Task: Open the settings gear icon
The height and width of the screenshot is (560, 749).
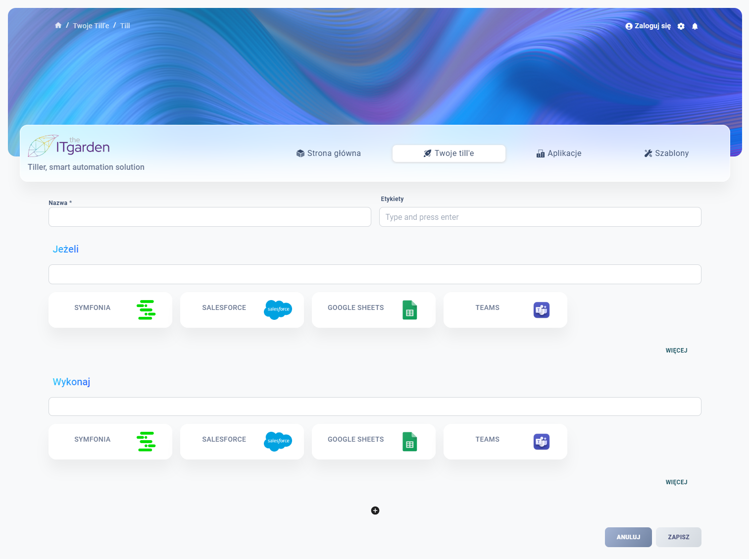Action: [681, 26]
